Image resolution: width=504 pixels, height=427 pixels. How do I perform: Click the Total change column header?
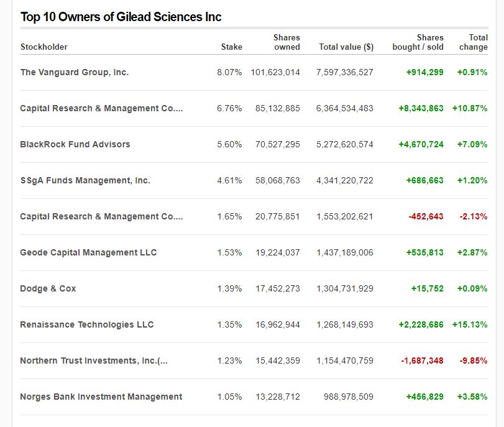coord(473,42)
